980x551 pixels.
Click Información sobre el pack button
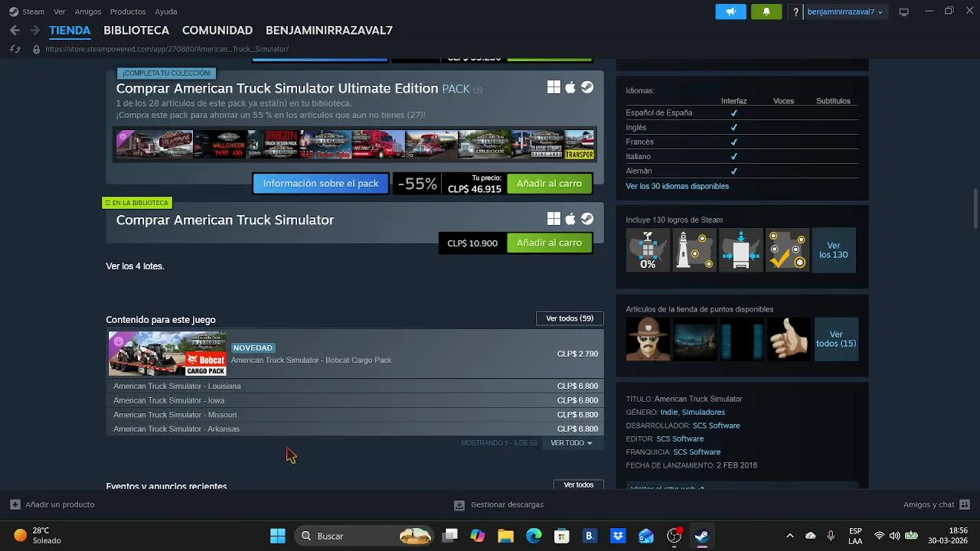pos(321,184)
